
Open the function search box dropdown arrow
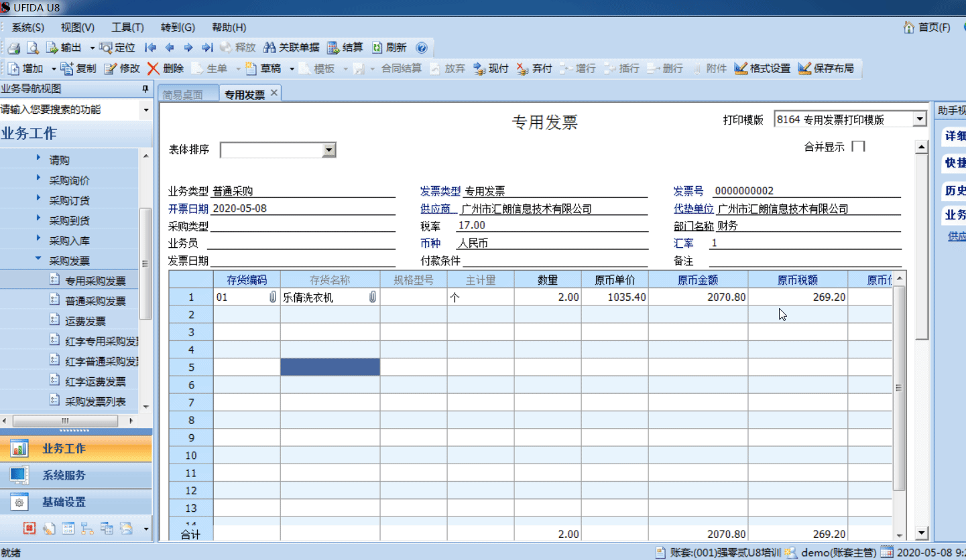[146, 110]
